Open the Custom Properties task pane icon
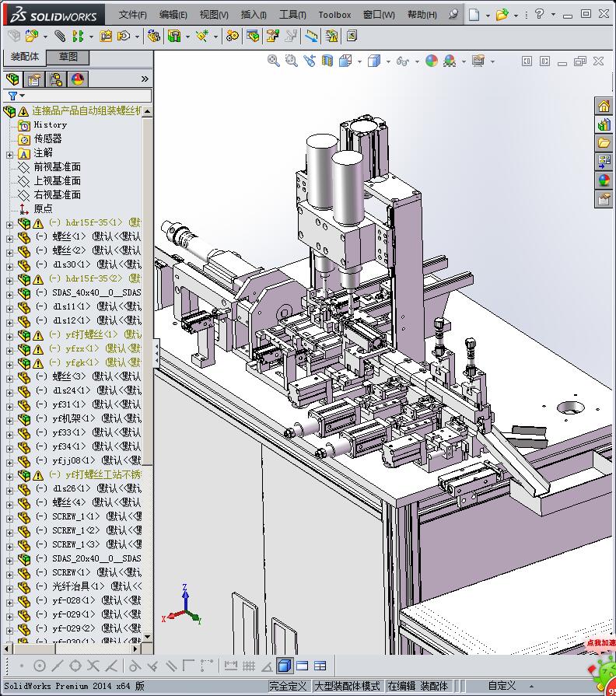The height and width of the screenshot is (696, 616). point(604,199)
